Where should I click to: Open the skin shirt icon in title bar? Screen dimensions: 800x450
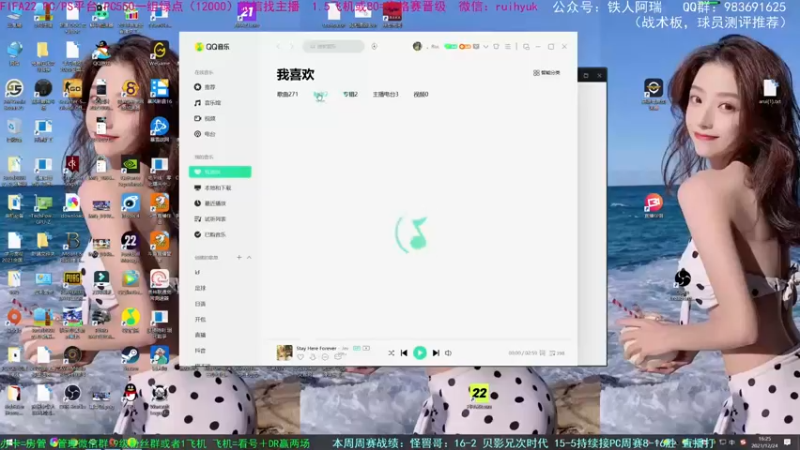[x=496, y=46]
